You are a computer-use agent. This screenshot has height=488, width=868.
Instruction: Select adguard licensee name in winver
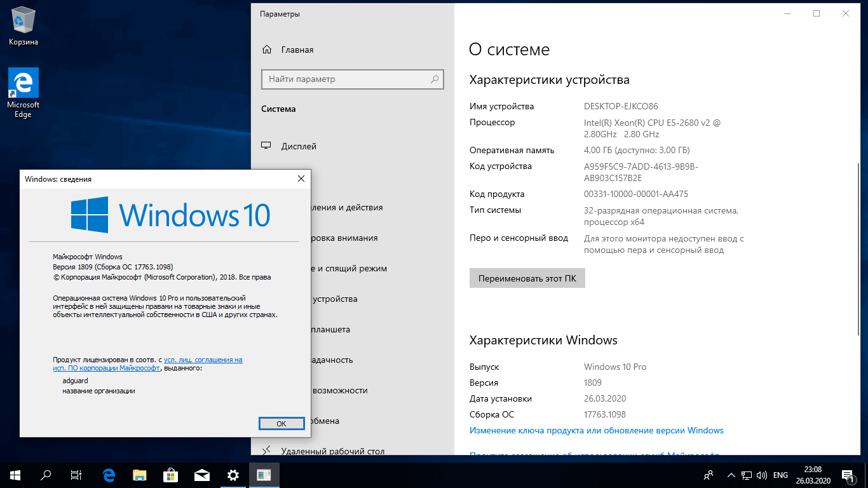click(75, 381)
